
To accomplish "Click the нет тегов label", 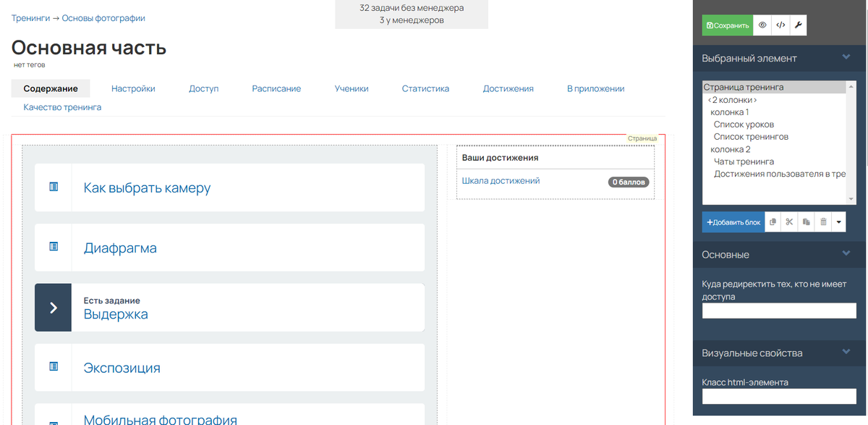I will click(x=29, y=65).
